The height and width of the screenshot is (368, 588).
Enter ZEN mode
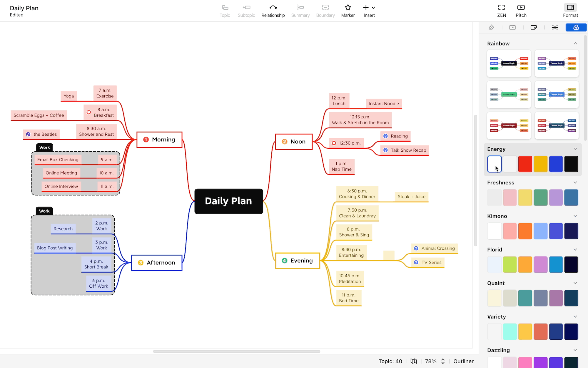coord(501,11)
